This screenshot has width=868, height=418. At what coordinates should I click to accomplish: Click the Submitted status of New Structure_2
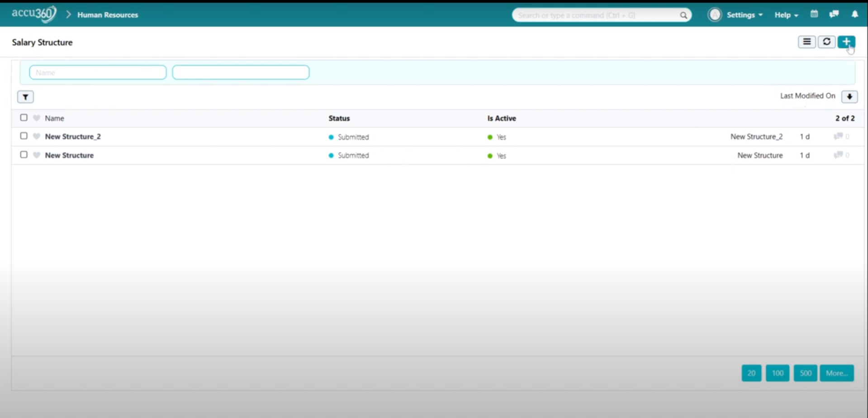pyautogui.click(x=349, y=137)
